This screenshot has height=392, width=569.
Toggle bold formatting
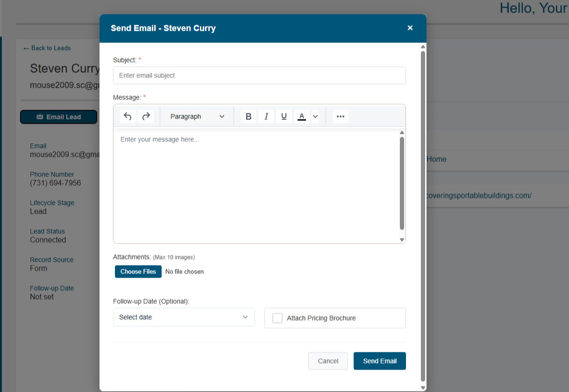coord(249,116)
